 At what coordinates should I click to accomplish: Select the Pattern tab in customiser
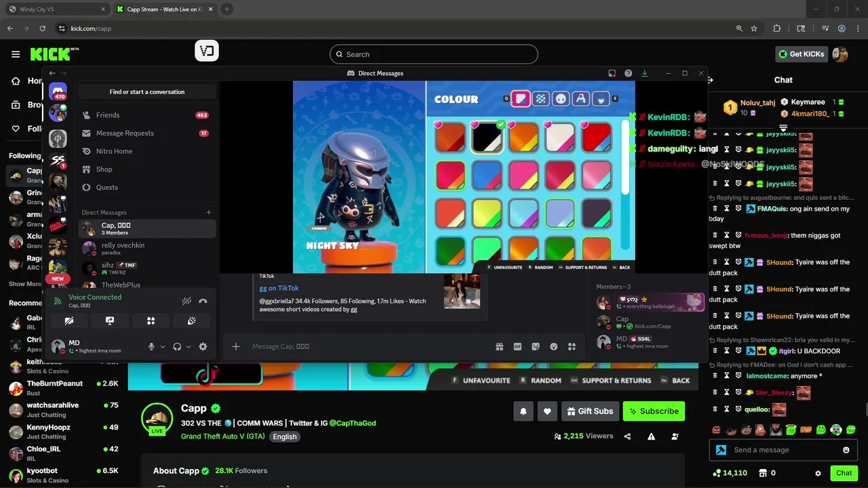tap(540, 99)
